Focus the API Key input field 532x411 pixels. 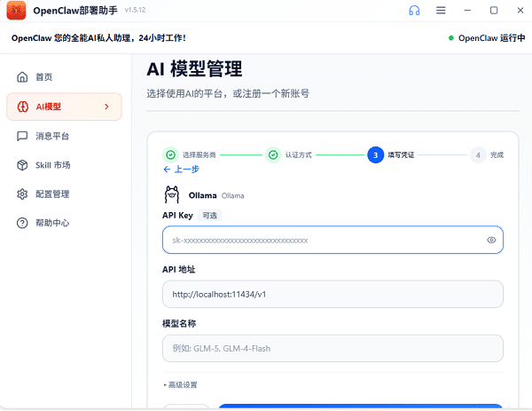pyautogui.click(x=332, y=240)
